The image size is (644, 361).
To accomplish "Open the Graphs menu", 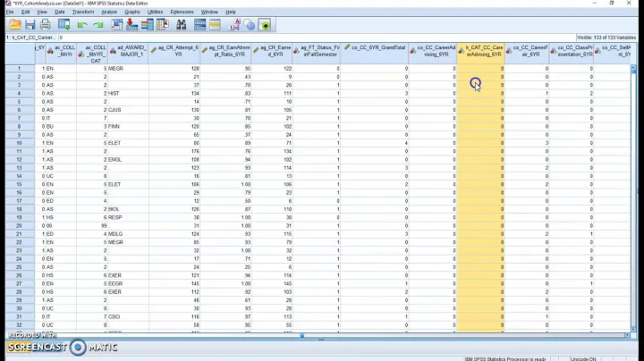I will pos(132,12).
